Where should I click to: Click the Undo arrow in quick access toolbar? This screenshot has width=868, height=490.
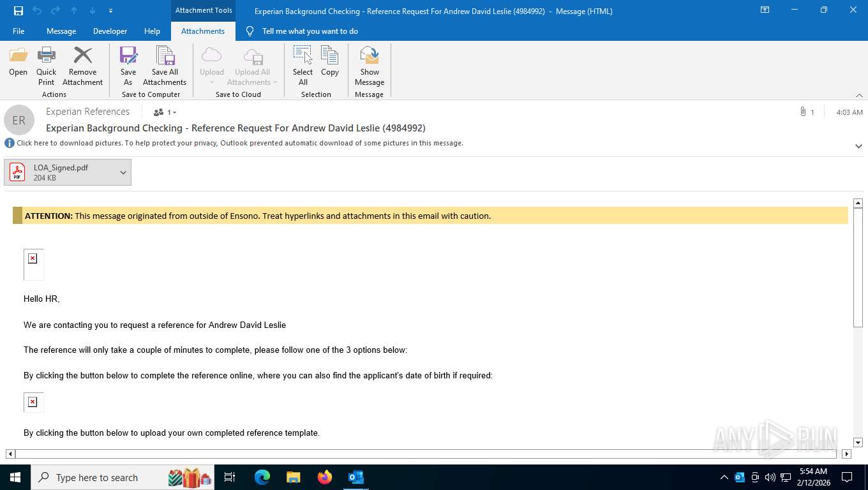pos(36,10)
